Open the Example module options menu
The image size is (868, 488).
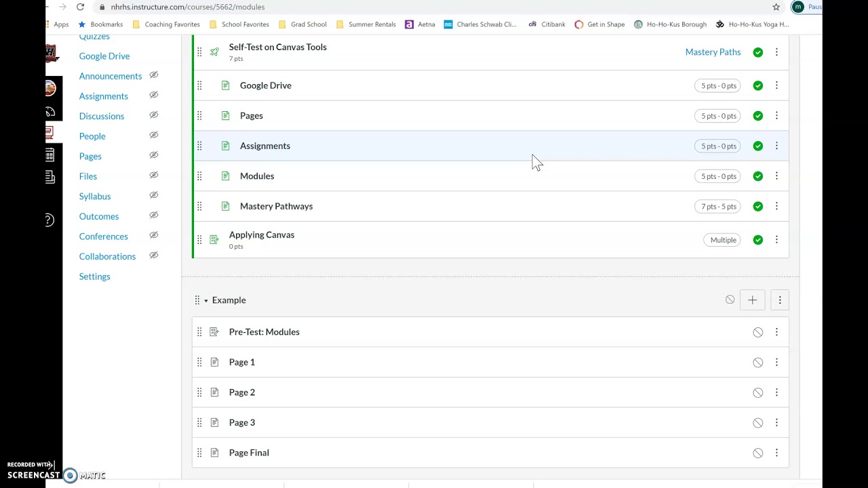tap(779, 300)
